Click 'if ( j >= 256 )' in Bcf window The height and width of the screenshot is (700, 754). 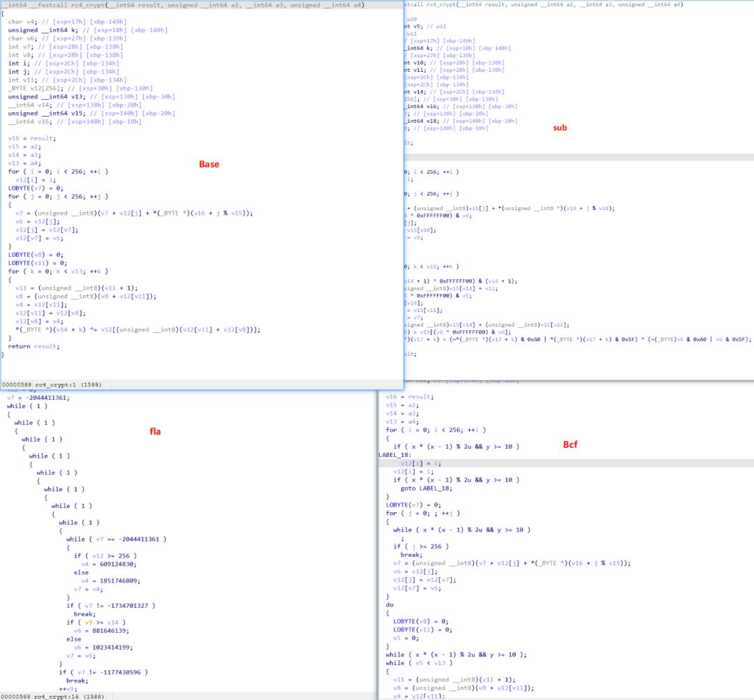[x=421, y=546]
